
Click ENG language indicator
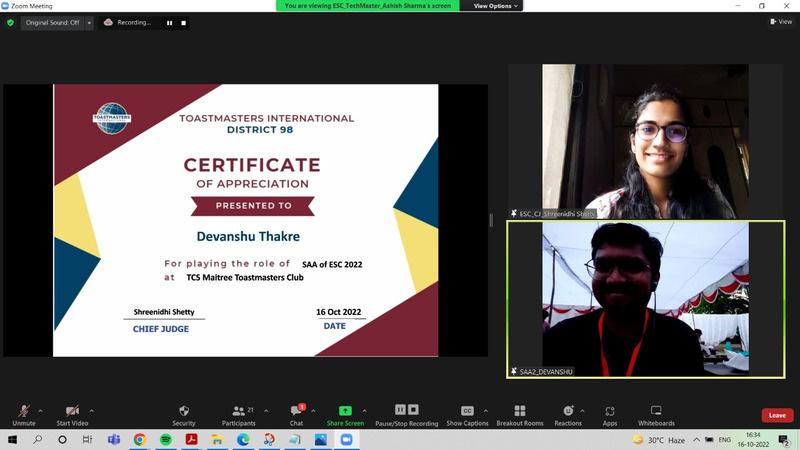(724, 440)
